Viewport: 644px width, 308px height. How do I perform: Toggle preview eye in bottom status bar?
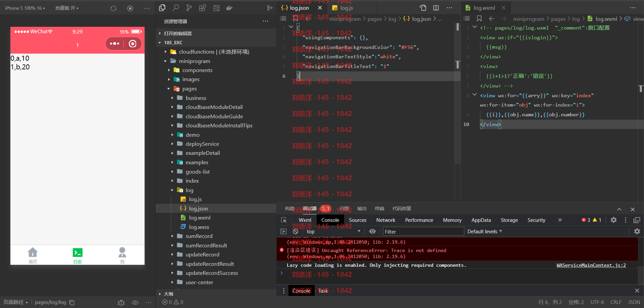[135, 303]
